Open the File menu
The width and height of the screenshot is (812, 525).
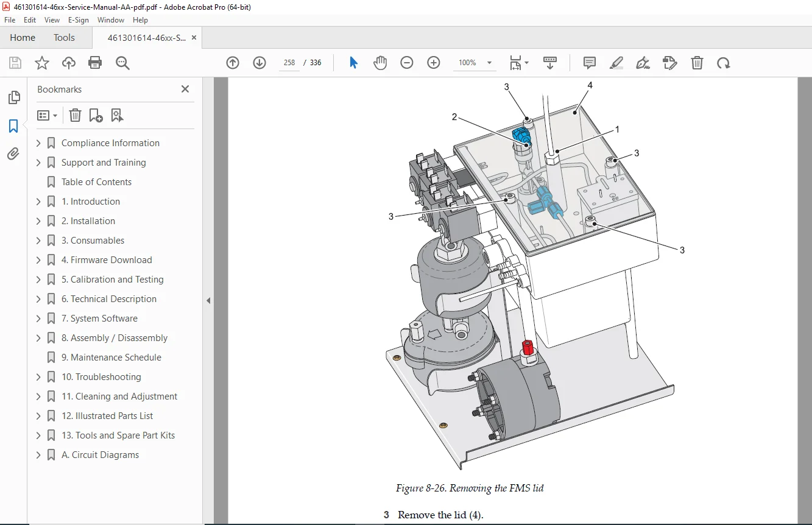pos(10,20)
